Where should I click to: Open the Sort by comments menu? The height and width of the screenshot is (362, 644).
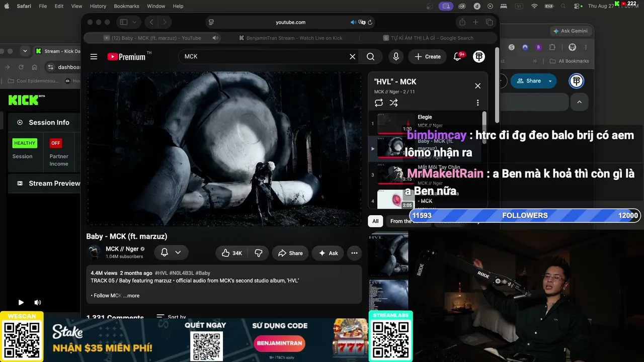click(171, 317)
